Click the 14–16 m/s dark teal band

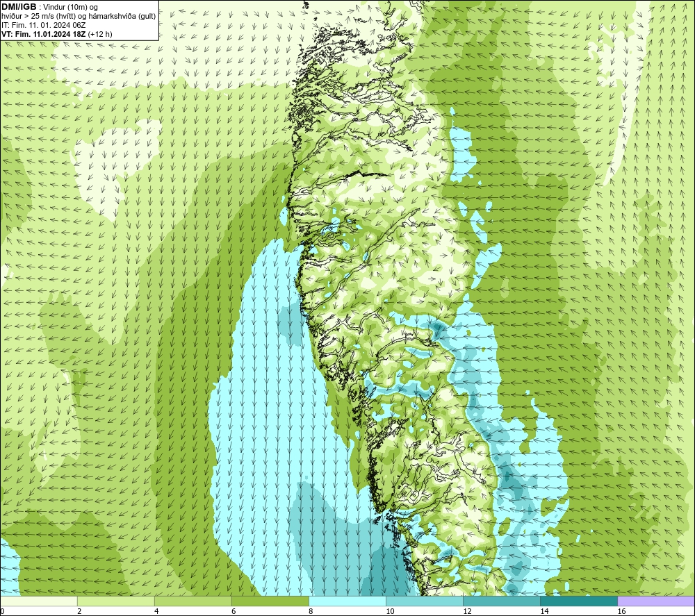coord(579,601)
